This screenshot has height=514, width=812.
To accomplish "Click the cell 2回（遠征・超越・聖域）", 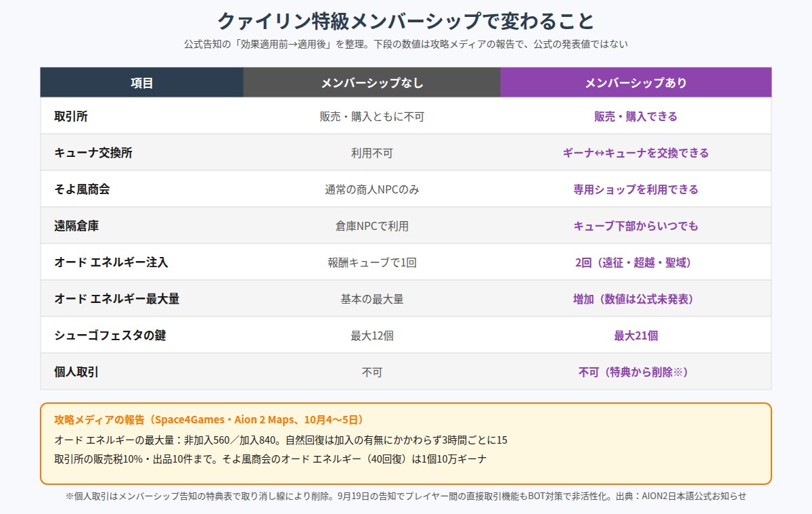I will [x=636, y=262].
